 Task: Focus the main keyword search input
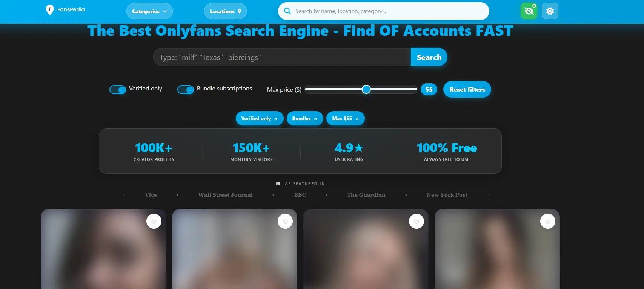282,57
